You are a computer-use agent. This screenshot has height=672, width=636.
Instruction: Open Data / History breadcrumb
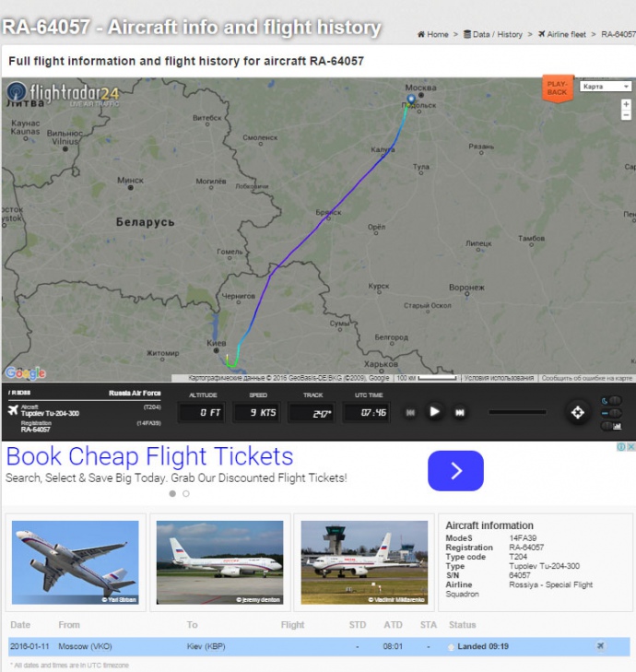click(x=493, y=34)
